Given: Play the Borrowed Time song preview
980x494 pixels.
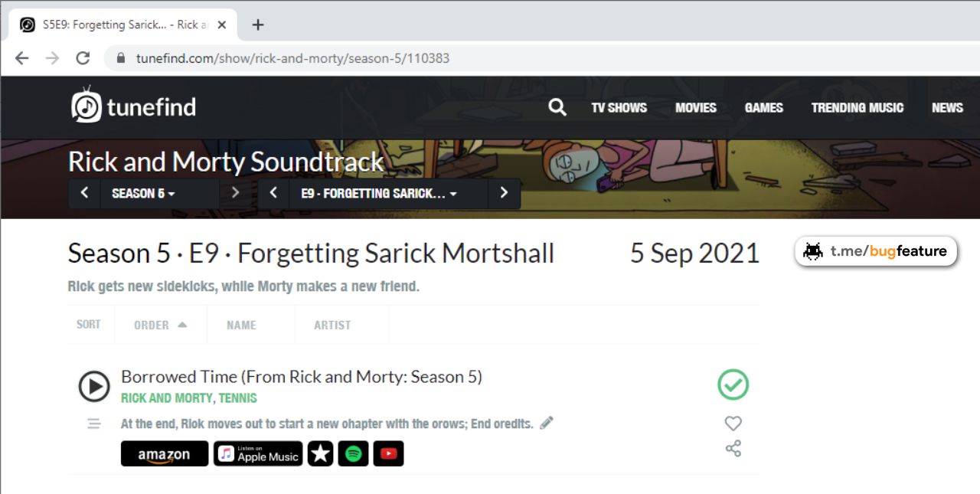Looking at the screenshot, I should click(x=94, y=386).
